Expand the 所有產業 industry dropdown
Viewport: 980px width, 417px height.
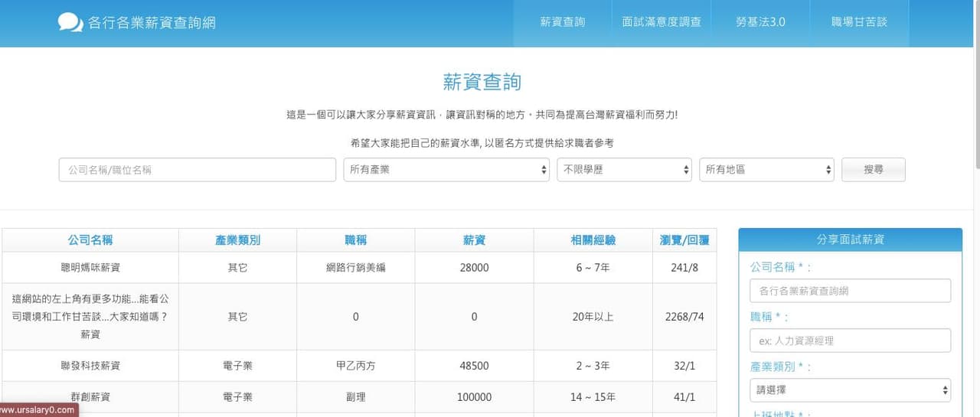coord(446,170)
